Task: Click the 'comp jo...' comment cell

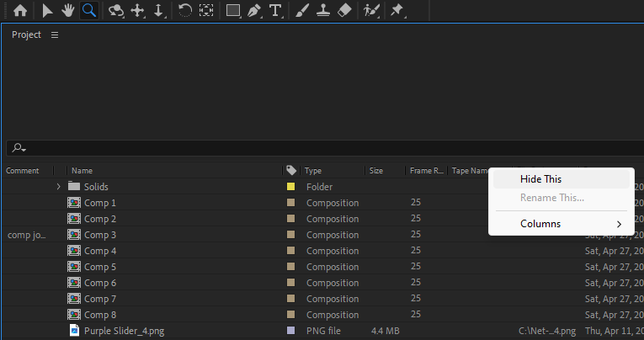Action: click(27, 236)
